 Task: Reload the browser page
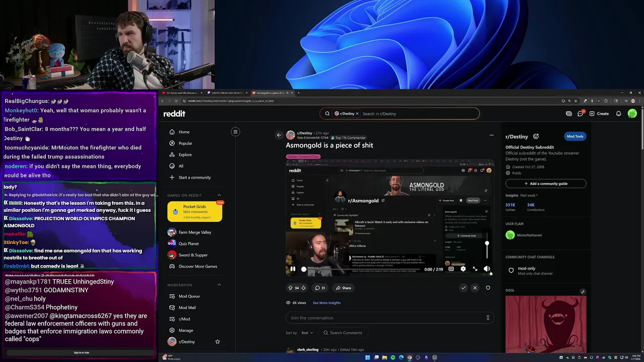tap(176, 101)
